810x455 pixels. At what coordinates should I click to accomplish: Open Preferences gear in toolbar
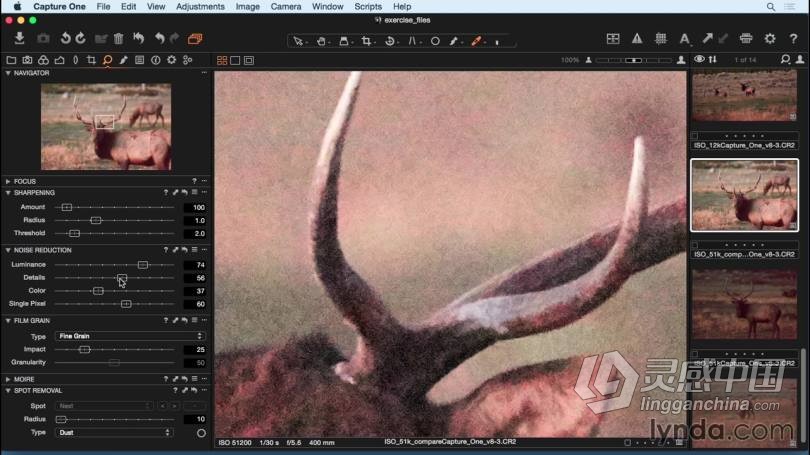770,39
